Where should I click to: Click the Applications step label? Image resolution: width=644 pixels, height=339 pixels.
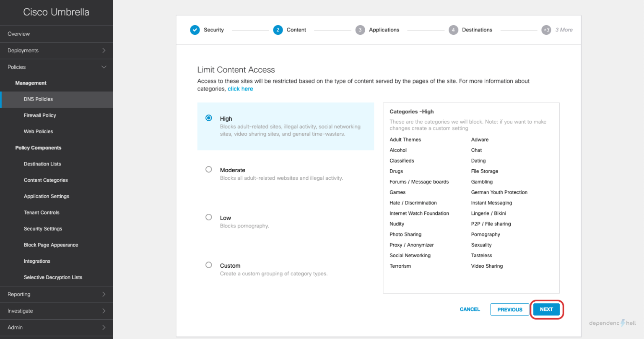tap(384, 30)
